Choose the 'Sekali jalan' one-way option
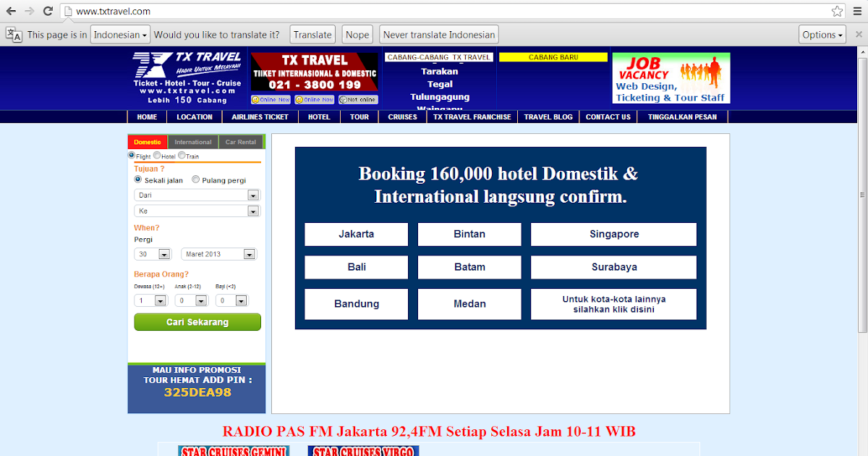Viewport: 868px width, 456px height. [x=138, y=180]
